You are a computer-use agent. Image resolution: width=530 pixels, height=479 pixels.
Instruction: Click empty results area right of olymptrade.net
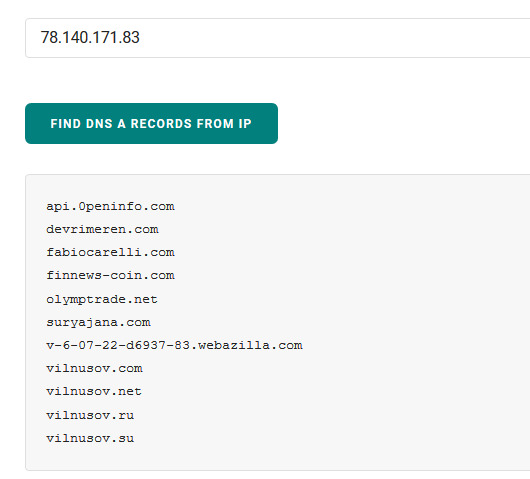click(338, 300)
